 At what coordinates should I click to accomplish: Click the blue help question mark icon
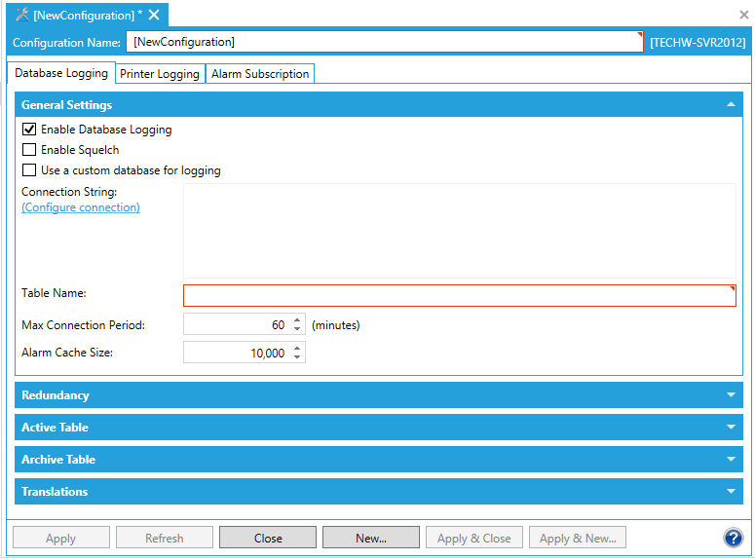pos(733,538)
